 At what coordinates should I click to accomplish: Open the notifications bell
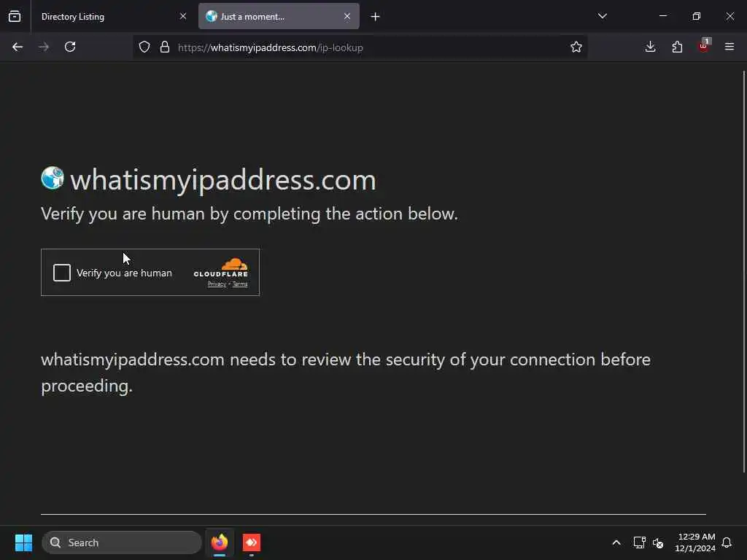click(727, 542)
